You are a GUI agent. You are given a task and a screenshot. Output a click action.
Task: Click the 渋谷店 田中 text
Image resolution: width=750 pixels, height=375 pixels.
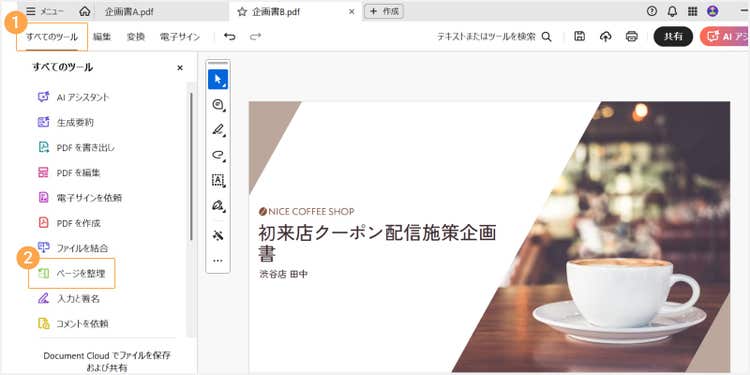[x=283, y=275]
